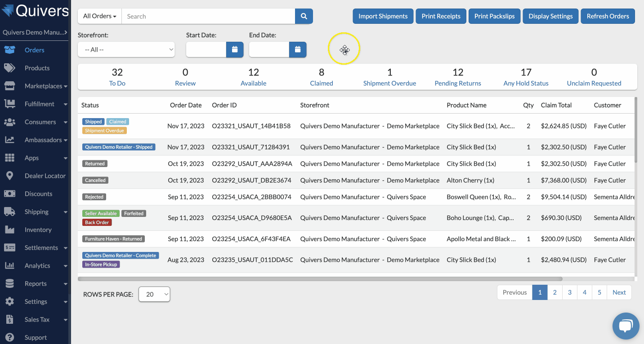Open the End Date calendar picker
The height and width of the screenshot is (344, 644).
pos(298,49)
